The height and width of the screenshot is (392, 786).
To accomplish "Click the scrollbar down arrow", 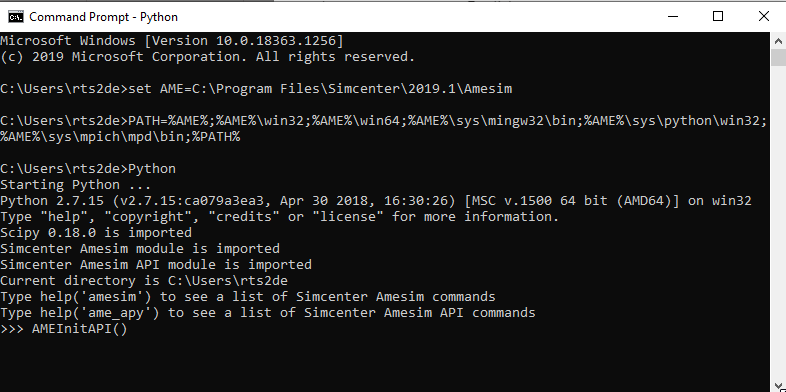I will [x=778, y=385].
